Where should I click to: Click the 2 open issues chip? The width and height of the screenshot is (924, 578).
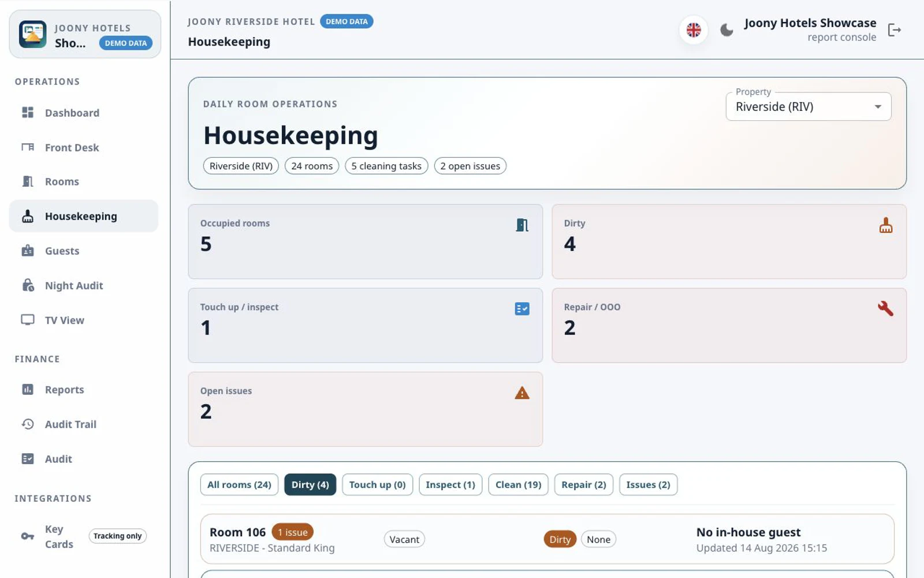[470, 166]
